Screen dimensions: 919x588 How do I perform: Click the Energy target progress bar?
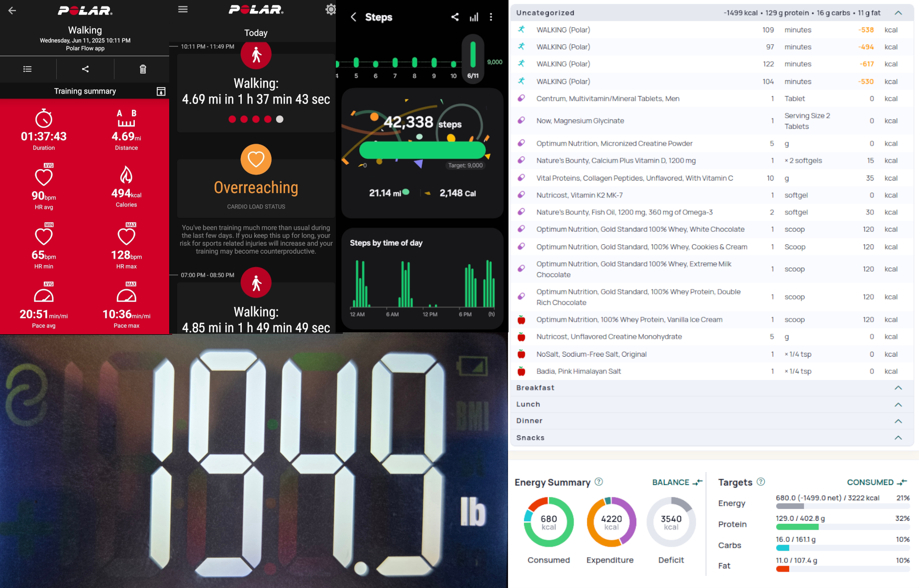(843, 506)
